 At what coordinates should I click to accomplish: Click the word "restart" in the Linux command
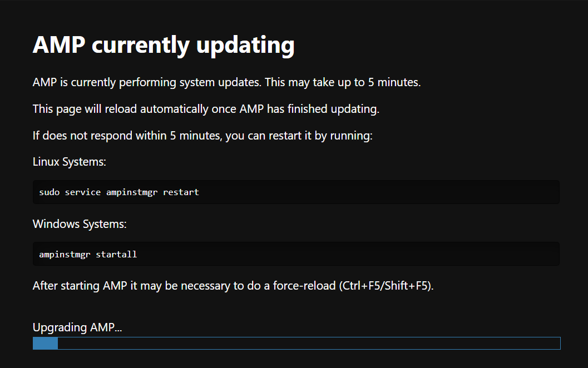181,192
